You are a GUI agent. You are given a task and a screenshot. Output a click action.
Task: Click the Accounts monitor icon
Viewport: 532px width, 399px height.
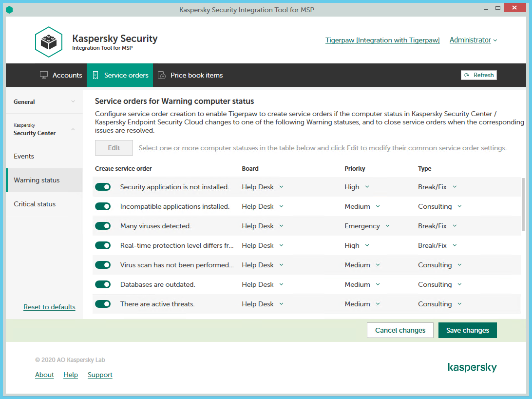pos(44,75)
